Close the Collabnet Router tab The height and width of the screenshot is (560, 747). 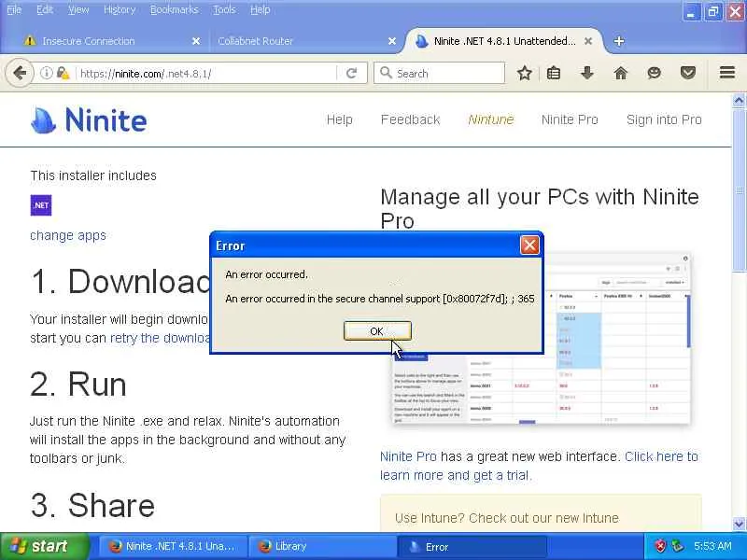[x=392, y=41]
